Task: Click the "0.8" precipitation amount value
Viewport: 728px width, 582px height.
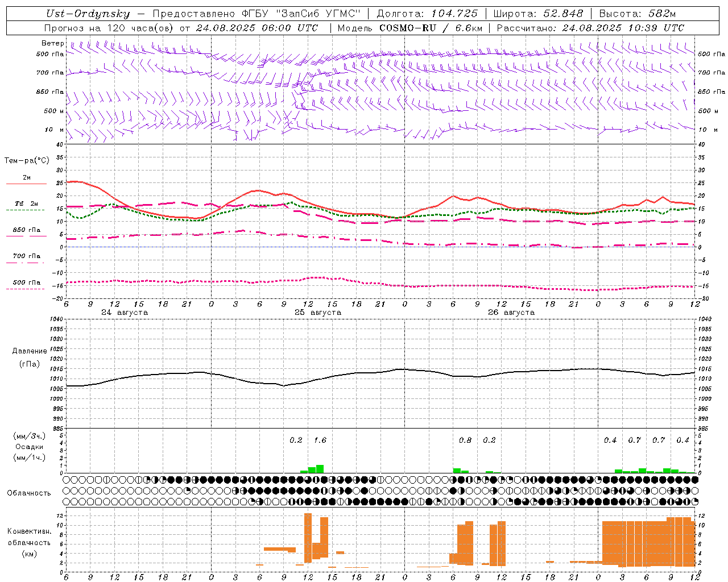Action: (465, 440)
